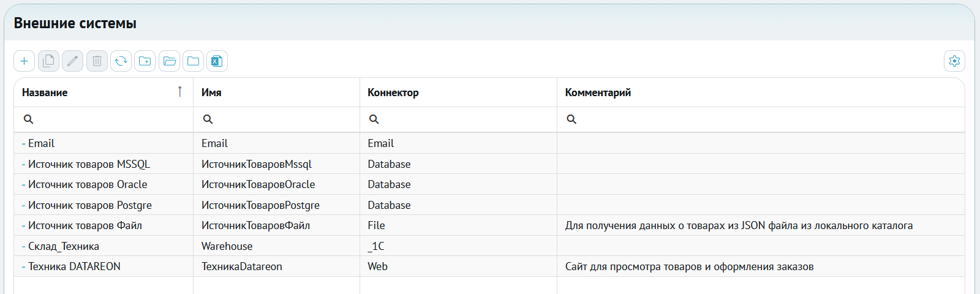This screenshot has height=294, width=980.
Task: Click search icon in Имя filter
Action: [208, 119]
